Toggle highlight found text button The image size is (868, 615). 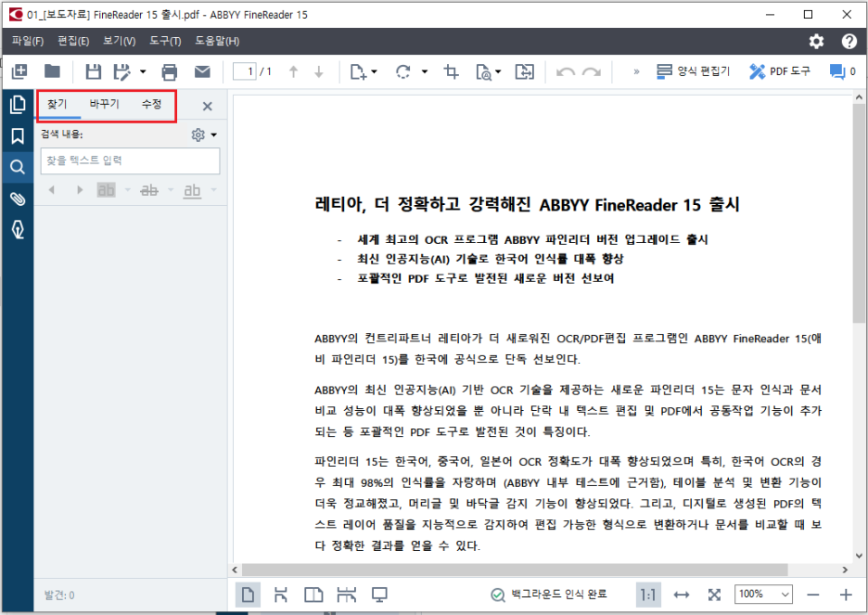click(106, 190)
